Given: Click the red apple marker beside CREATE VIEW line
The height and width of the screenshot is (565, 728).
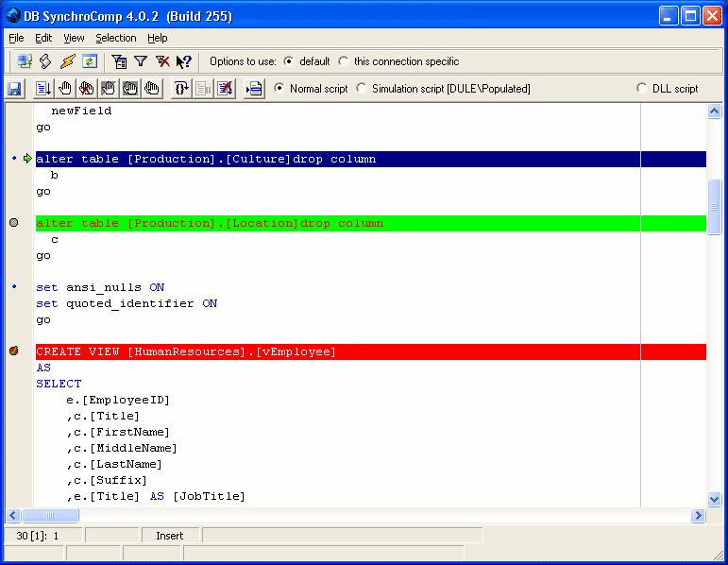Looking at the screenshot, I should 14,351.
